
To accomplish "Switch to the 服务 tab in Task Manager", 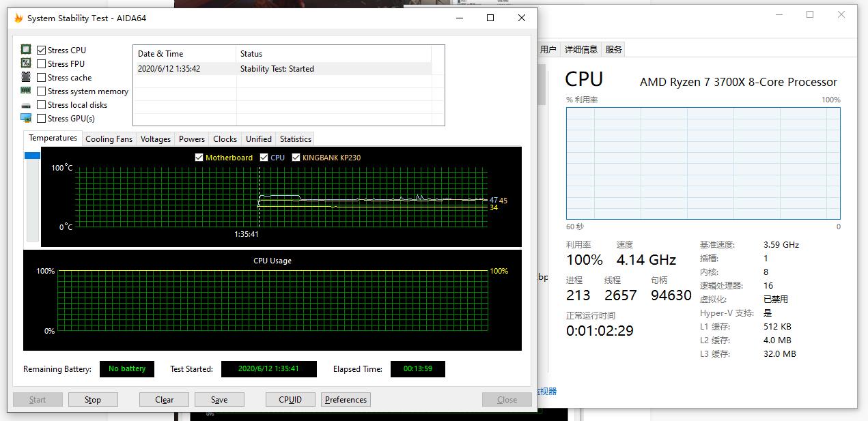I will tap(613, 48).
